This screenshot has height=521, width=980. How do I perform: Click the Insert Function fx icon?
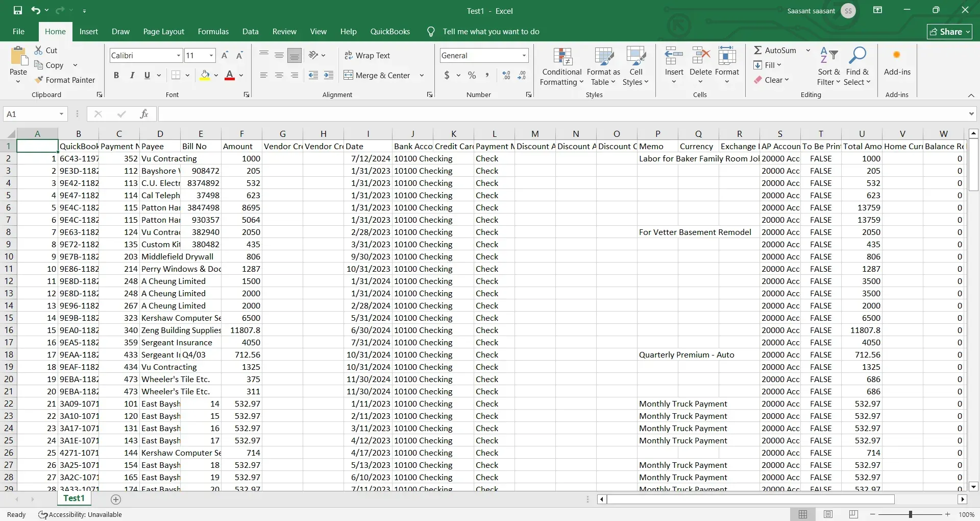pyautogui.click(x=144, y=114)
